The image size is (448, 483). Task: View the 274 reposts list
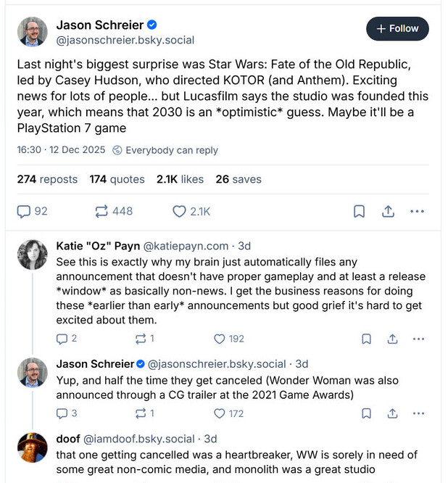tap(47, 179)
